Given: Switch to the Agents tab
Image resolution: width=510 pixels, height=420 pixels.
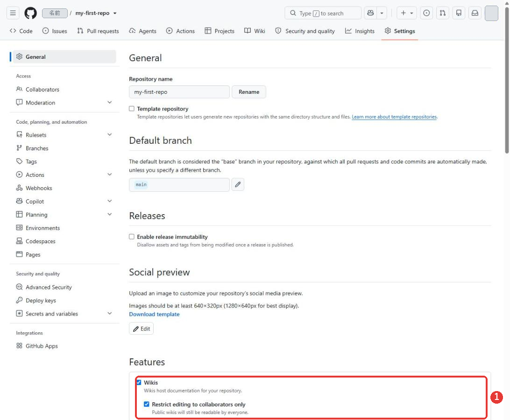Looking at the screenshot, I should click(x=143, y=31).
